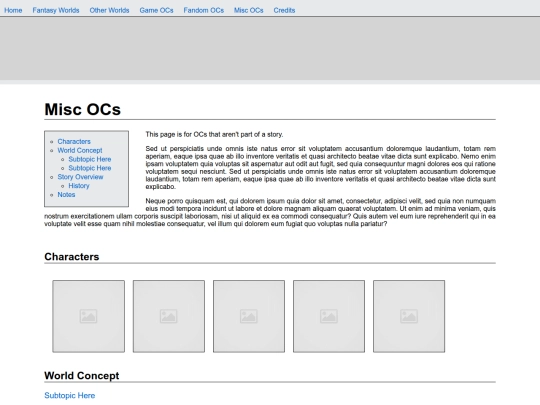The width and height of the screenshot is (540, 405).
Task: Open the third character image placeholder
Action: [249, 316]
